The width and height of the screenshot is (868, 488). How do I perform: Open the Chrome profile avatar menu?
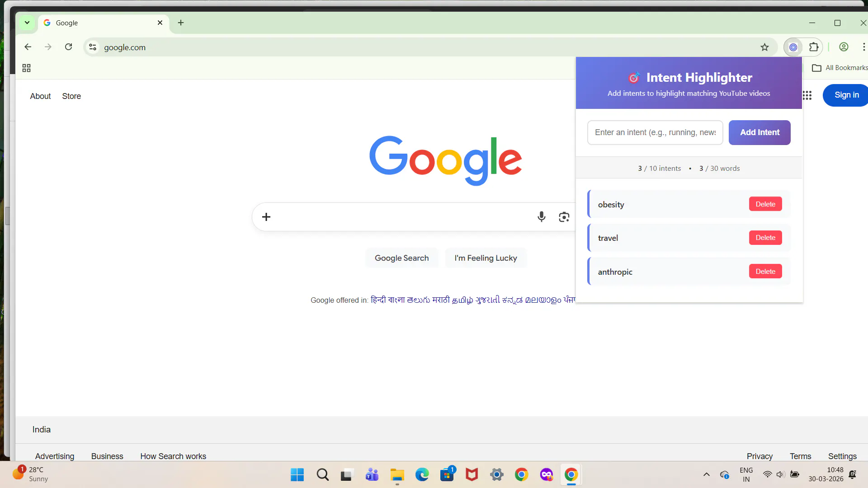click(x=844, y=47)
